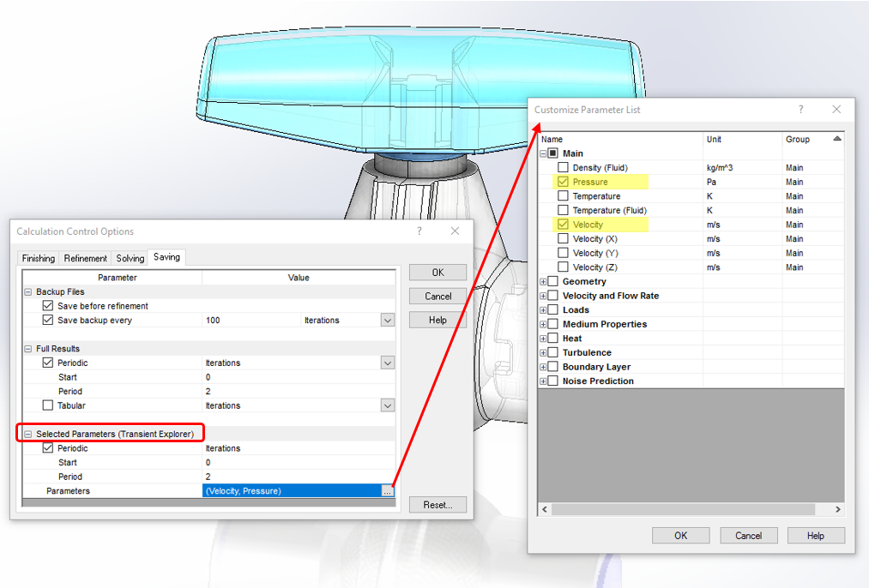
Task: Collapse the Selected Parameters (Transient Explorer) section
Action: [x=28, y=435]
